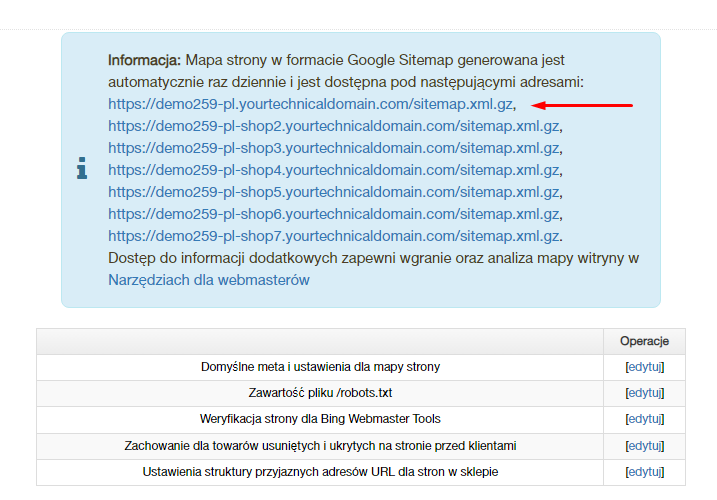
Task: Open the demo259-pl sitemap.xml.gz link
Action: (x=310, y=104)
